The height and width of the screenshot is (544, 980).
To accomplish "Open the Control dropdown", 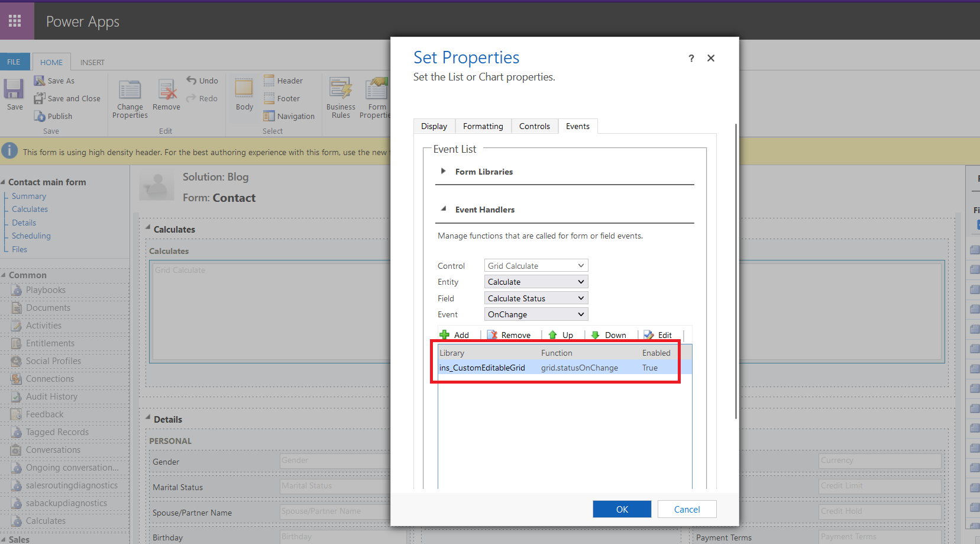I will 536,266.
